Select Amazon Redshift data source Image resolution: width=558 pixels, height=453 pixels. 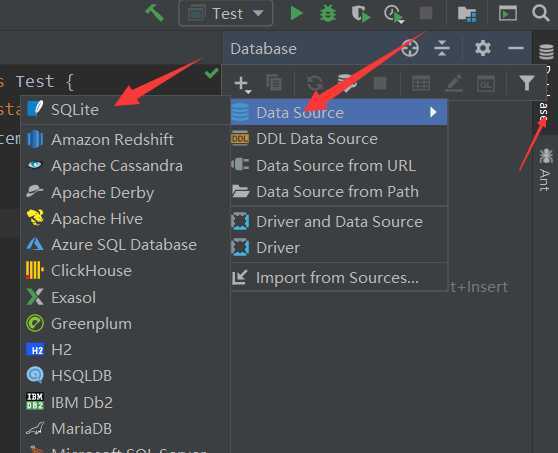tap(125, 139)
